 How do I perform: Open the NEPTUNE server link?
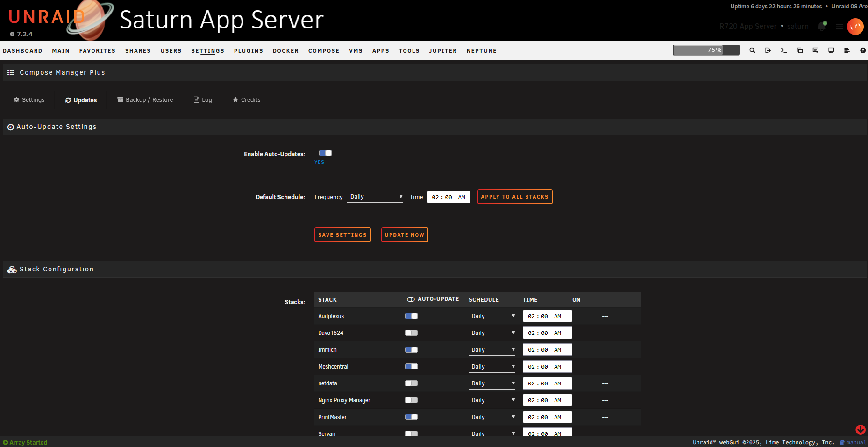(x=482, y=51)
